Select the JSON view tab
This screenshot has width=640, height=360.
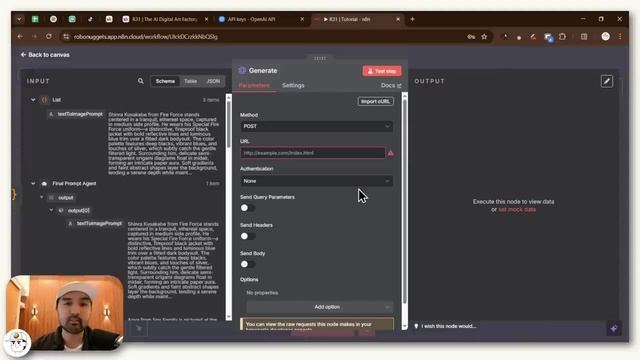[213, 81]
